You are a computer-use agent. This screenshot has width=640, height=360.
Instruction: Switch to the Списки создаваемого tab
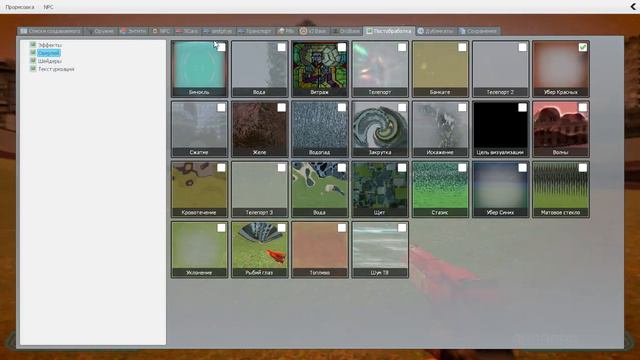click(51, 31)
